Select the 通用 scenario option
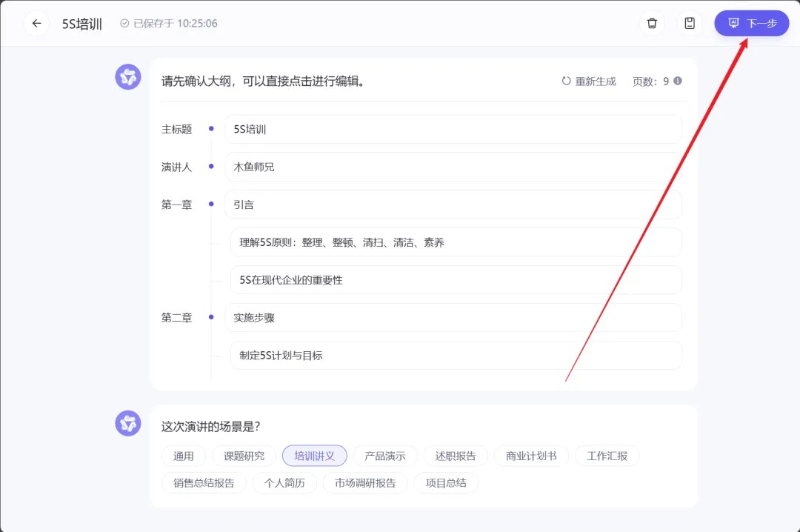 coord(184,456)
